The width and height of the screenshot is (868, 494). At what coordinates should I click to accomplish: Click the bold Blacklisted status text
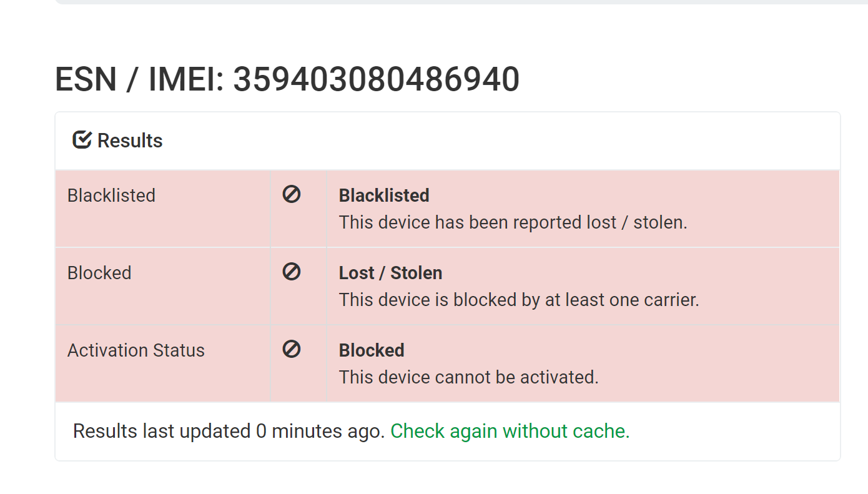pos(384,195)
